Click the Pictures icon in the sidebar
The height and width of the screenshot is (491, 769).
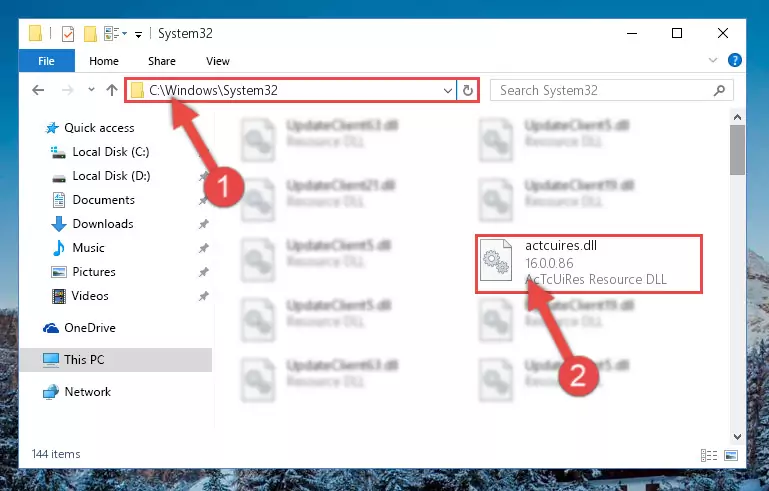point(59,272)
